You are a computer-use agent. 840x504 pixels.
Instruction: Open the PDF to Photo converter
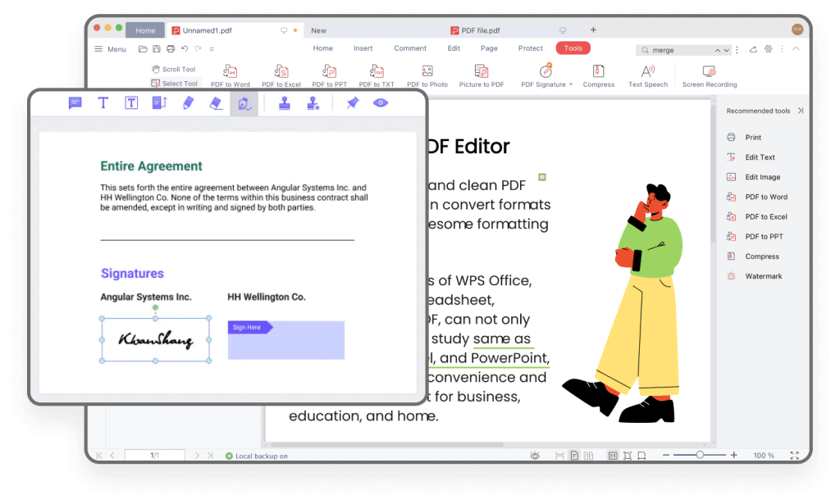427,75
